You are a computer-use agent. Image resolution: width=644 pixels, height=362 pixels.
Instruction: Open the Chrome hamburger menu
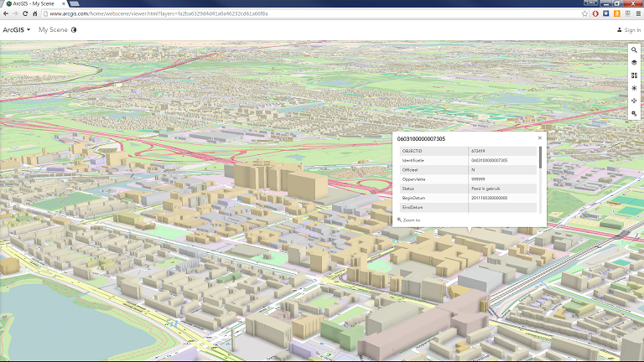pyautogui.click(x=636, y=13)
